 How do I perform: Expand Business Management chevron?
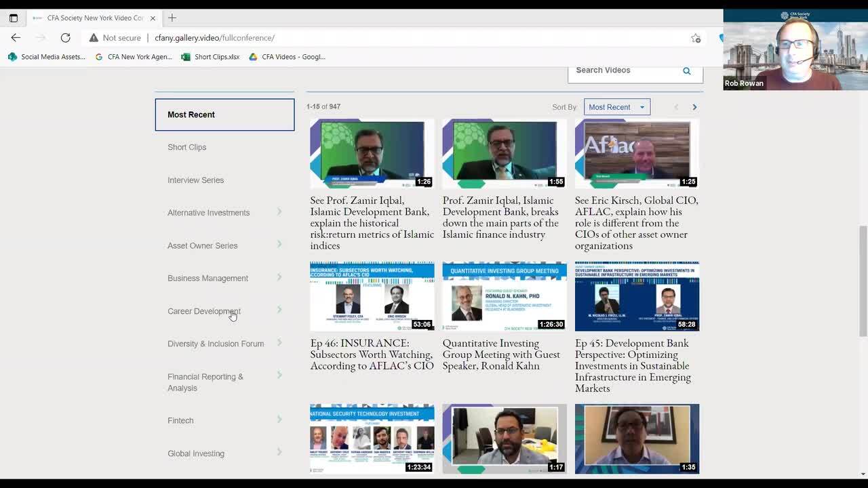click(279, 277)
